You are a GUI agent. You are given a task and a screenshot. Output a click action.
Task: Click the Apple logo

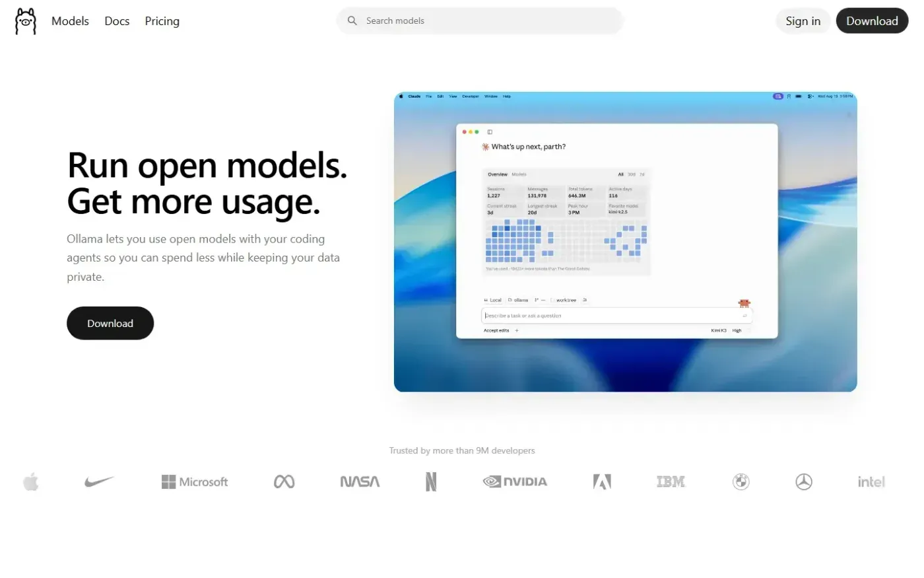[x=31, y=482]
